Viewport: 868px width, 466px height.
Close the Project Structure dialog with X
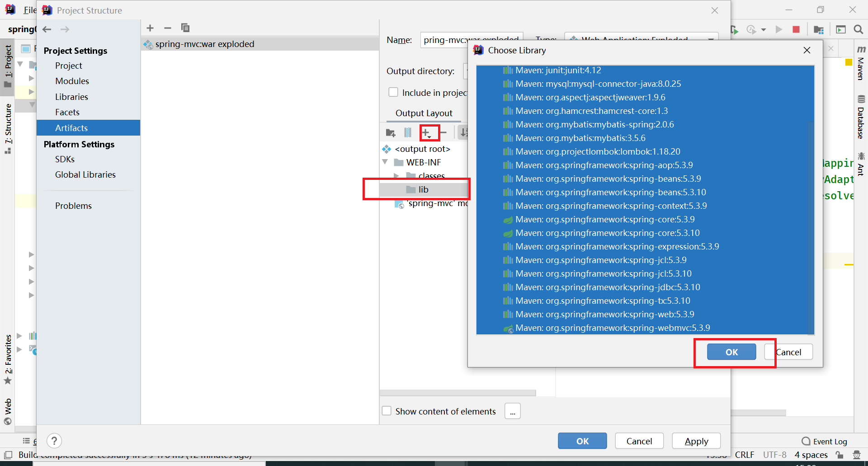[715, 10]
